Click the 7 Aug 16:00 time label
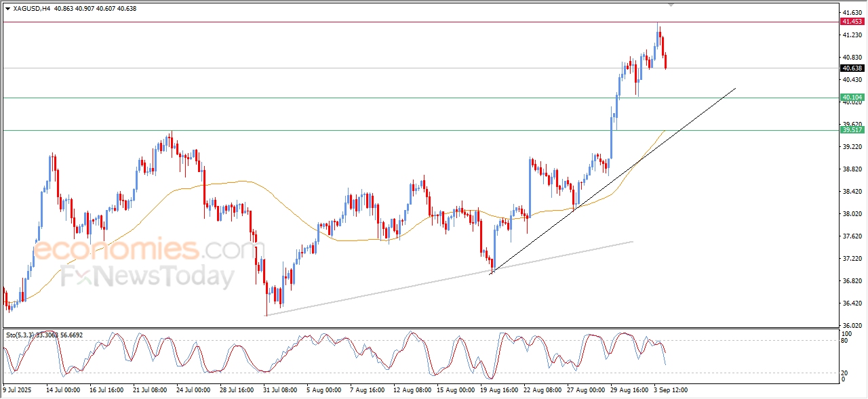 (x=367, y=390)
